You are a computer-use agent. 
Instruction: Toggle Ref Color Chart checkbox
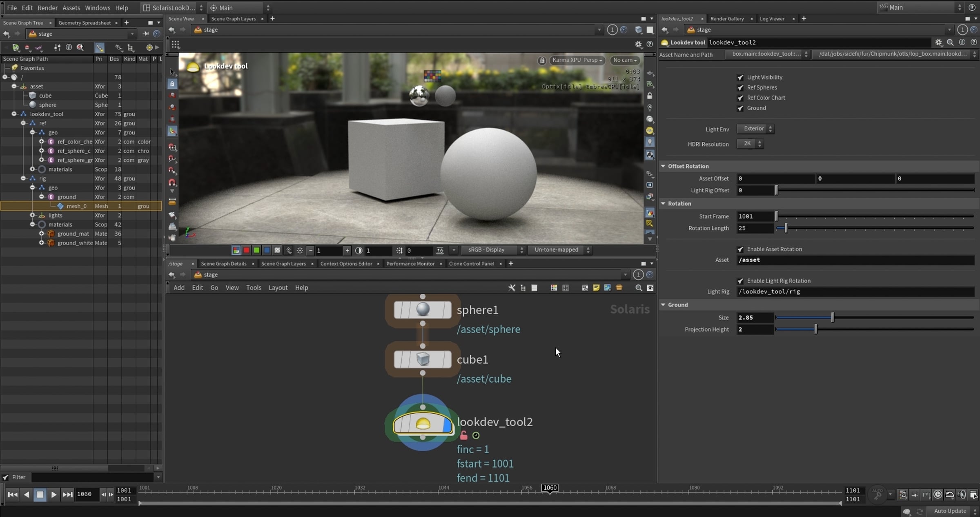pyautogui.click(x=740, y=98)
